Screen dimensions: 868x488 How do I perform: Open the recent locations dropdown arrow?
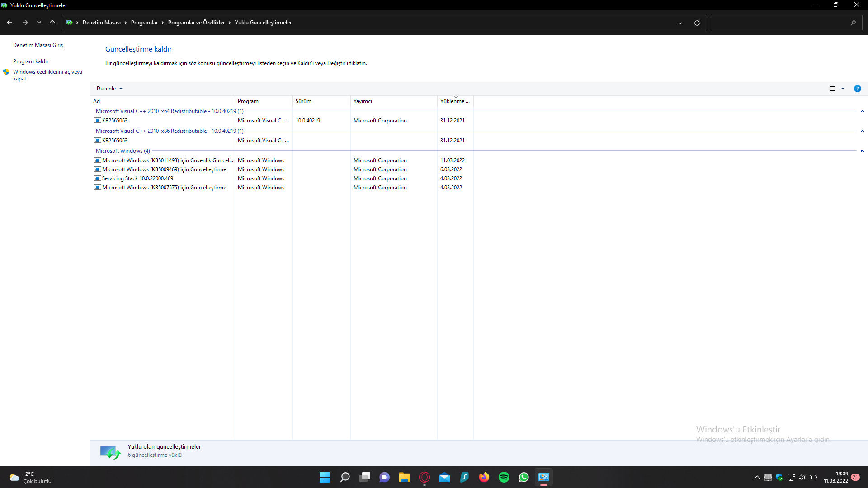[39, 23]
